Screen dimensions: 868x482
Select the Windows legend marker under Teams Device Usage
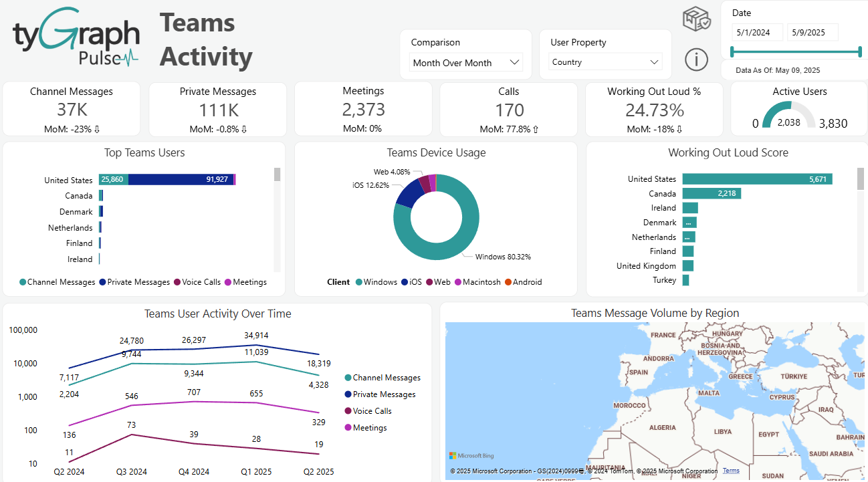tap(360, 282)
